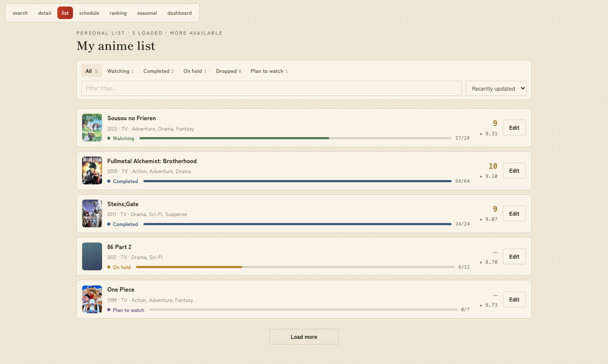This screenshot has height=364, width=608.
Task: Click Steins;Gate's personal score 9
Action: (x=495, y=209)
